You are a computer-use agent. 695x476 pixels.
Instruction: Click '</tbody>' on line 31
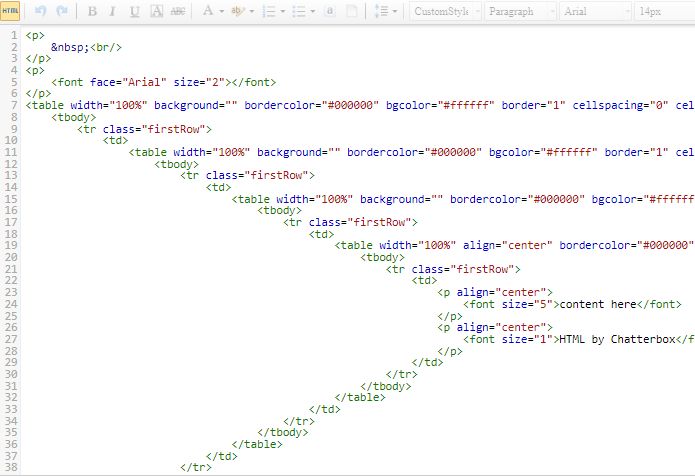386,386
